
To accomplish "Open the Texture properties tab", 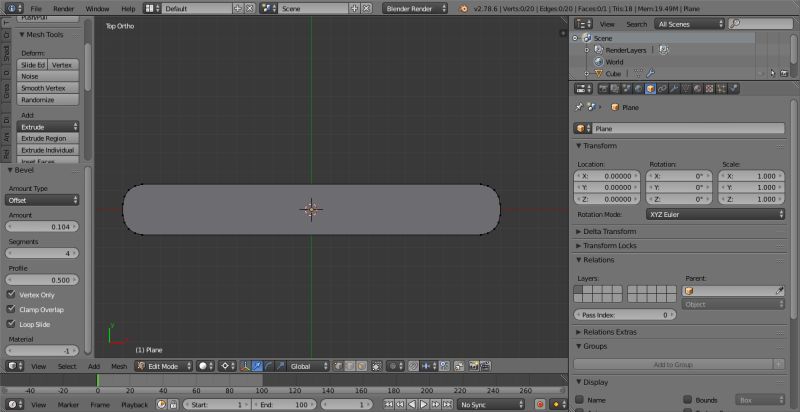I will [709, 89].
